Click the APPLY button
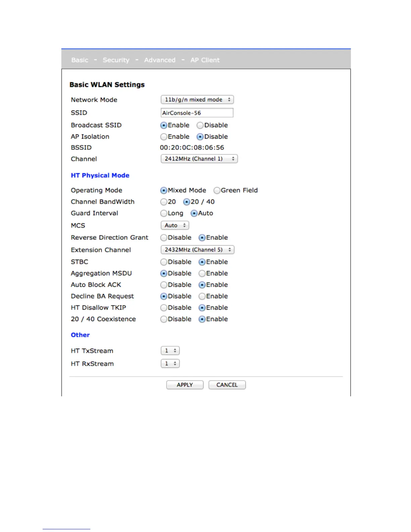This screenshot has height=532, width=411. pos(185,385)
